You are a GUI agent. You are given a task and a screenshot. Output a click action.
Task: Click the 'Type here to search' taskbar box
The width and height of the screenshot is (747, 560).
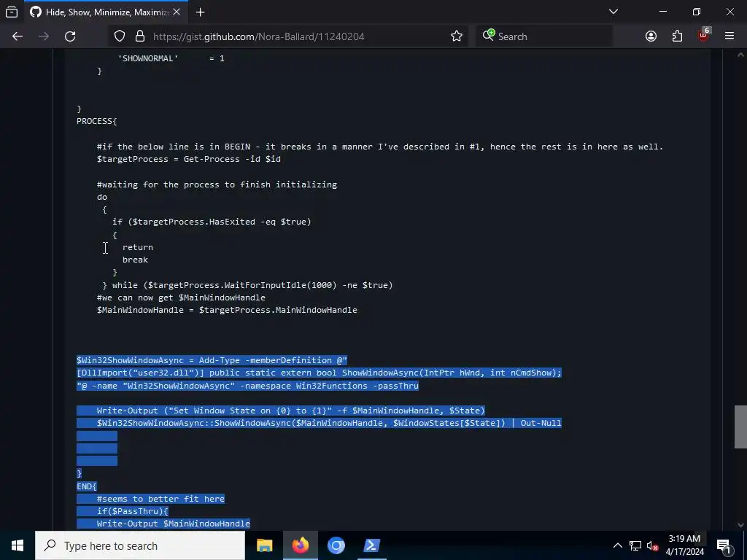pyautogui.click(x=140, y=545)
